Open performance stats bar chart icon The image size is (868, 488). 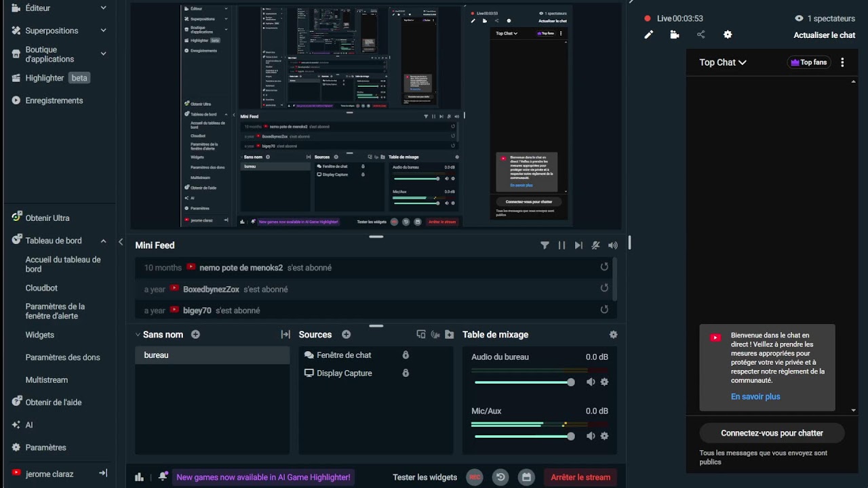coord(139,477)
